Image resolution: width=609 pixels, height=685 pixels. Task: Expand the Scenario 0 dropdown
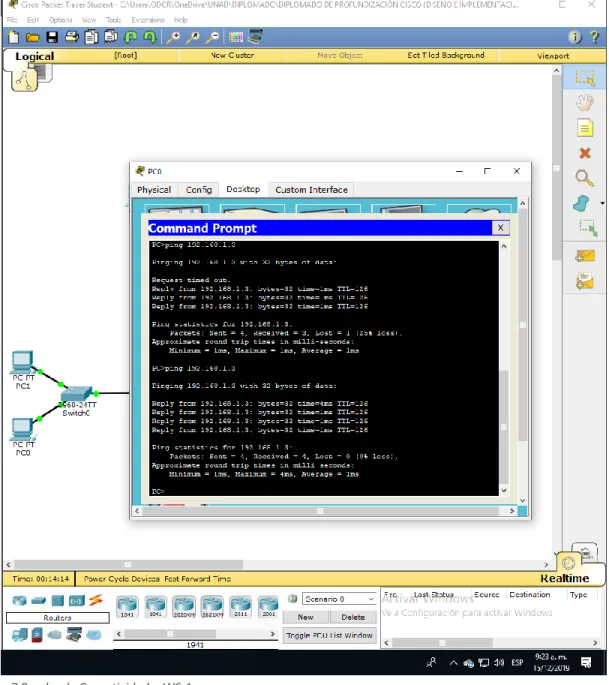(339, 599)
